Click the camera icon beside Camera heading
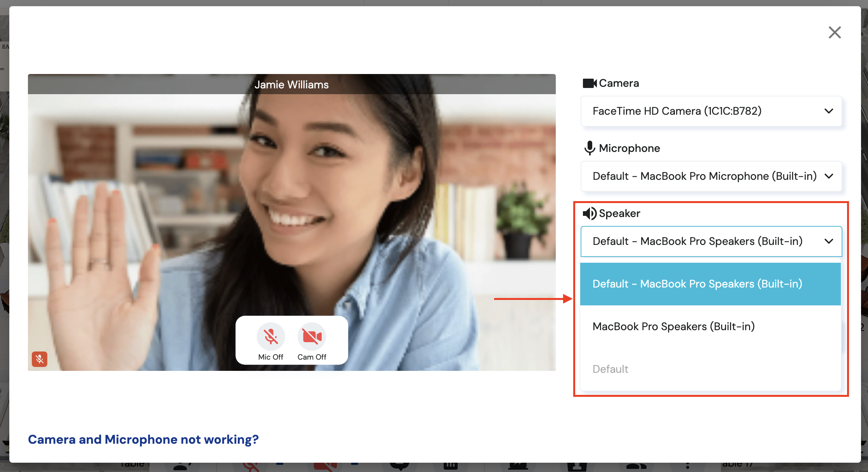Screen dimensions: 868x472 pyautogui.click(x=589, y=83)
